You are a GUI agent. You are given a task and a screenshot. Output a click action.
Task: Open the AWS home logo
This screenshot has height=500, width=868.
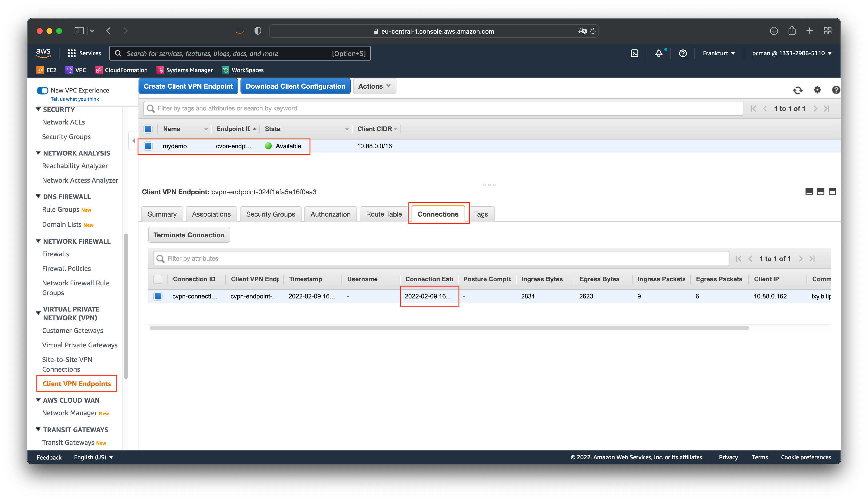43,53
